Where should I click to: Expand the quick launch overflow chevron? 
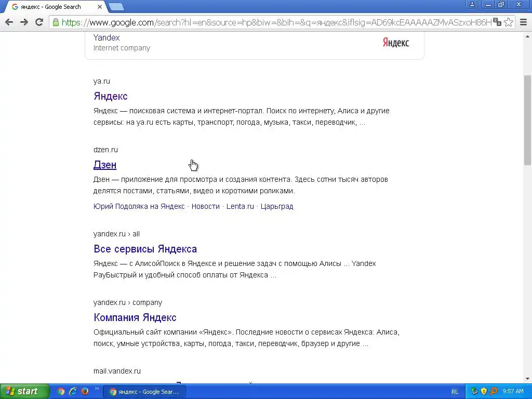point(97,389)
